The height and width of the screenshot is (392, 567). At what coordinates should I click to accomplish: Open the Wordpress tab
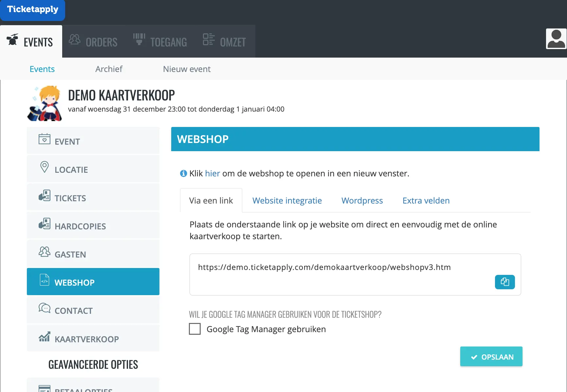(x=362, y=201)
